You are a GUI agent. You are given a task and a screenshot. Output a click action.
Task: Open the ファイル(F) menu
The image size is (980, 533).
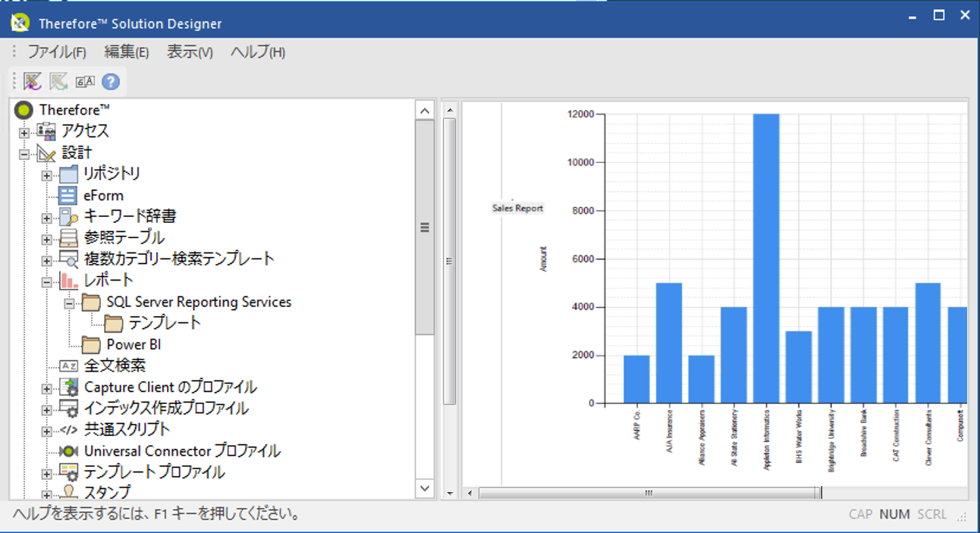point(57,52)
